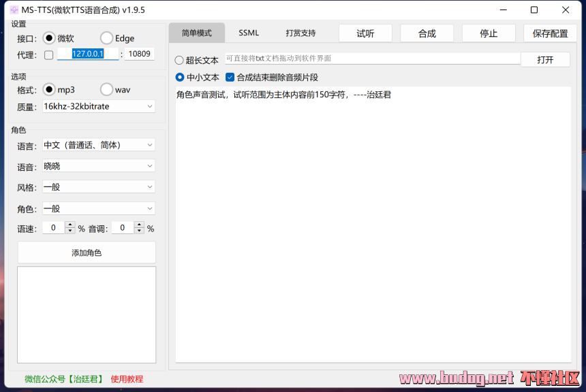Close the MS-TTS window
The image size is (586, 392).
566,10
